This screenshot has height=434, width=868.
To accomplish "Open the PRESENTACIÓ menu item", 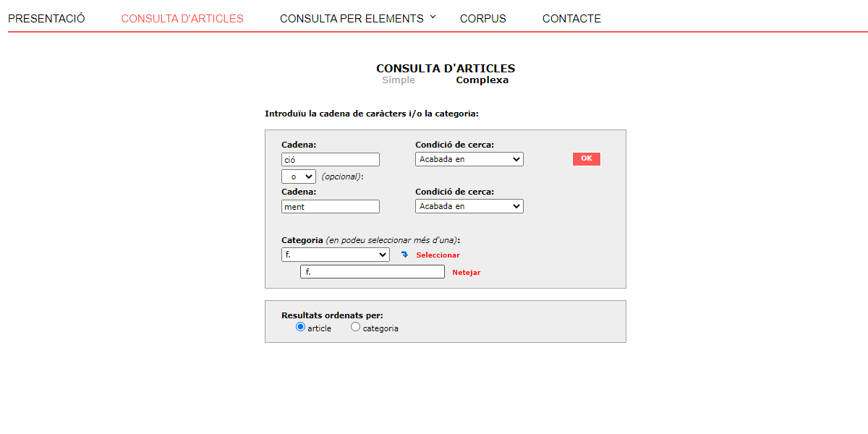I will [46, 18].
